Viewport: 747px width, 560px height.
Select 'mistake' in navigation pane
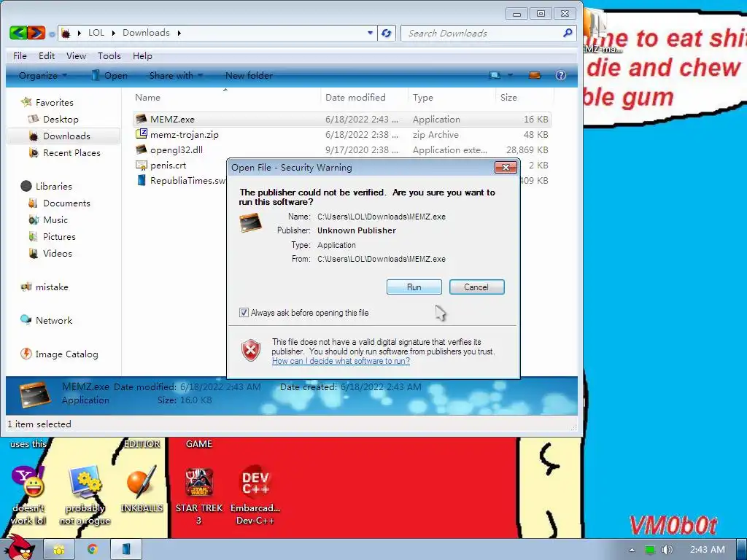(52, 287)
